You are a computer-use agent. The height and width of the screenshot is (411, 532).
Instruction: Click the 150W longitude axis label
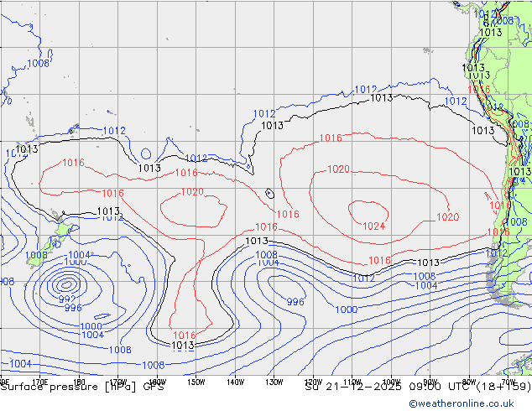pyautogui.click(x=196, y=382)
